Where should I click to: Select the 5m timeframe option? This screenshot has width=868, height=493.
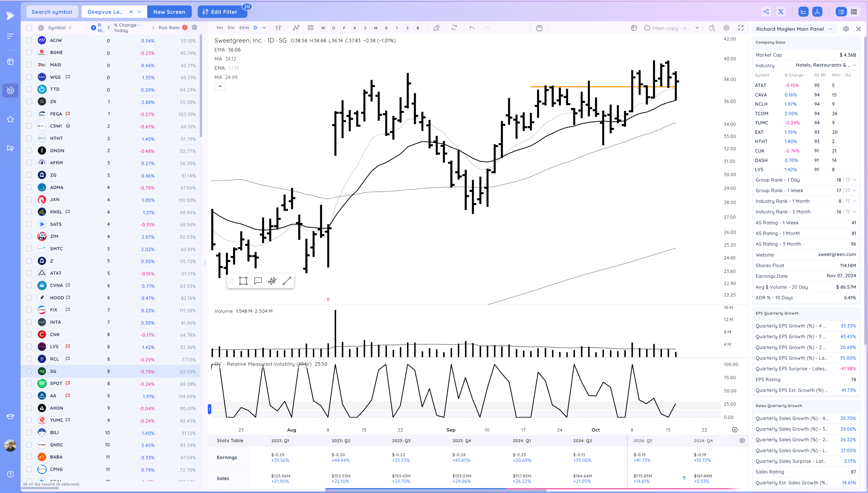[231, 28]
